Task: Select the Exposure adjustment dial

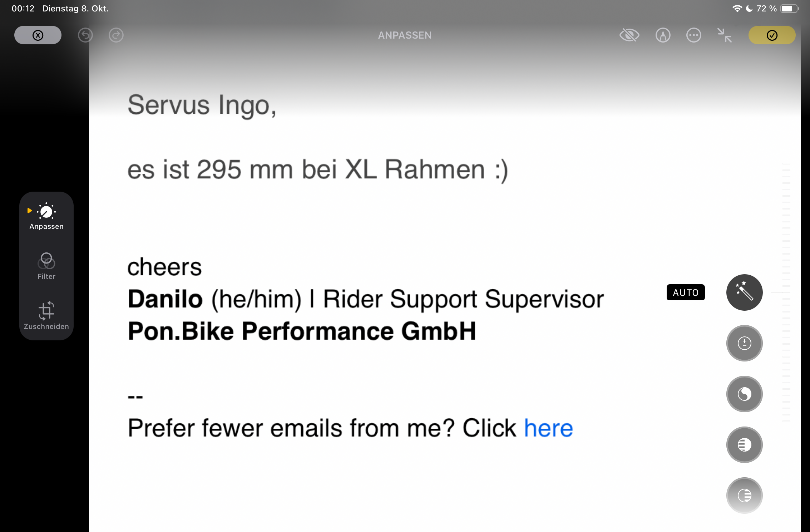Action: [744, 343]
